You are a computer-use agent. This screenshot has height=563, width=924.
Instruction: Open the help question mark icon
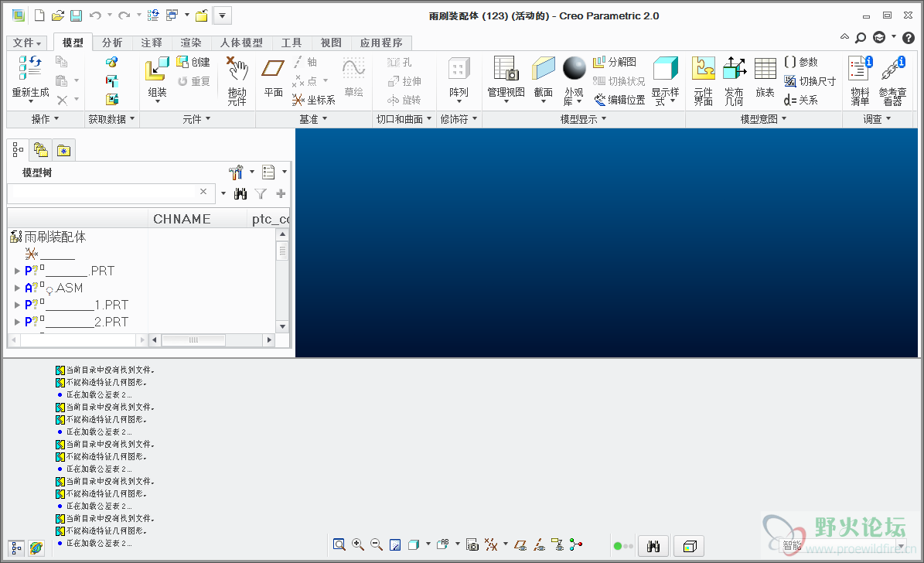click(x=909, y=38)
